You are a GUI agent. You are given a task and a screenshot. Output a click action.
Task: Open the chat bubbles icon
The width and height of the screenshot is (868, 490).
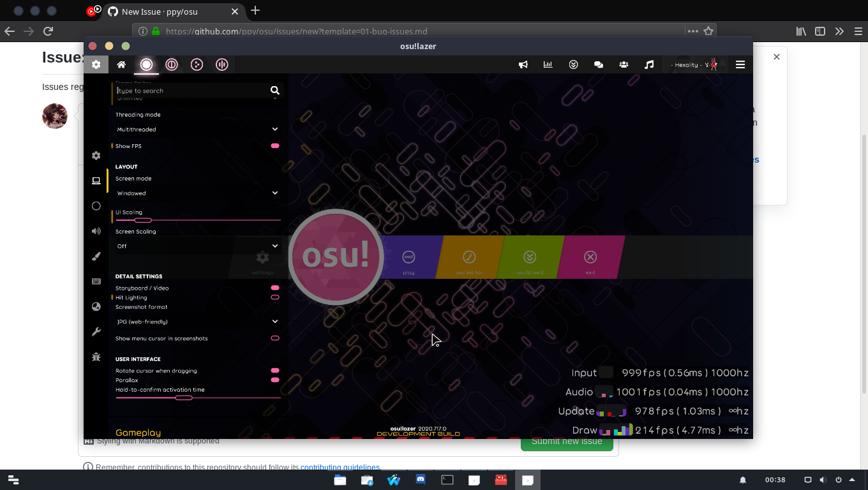point(598,64)
